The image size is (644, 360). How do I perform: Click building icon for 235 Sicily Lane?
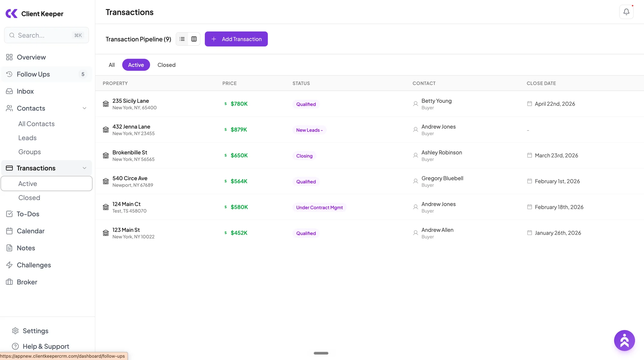pyautogui.click(x=106, y=104)
